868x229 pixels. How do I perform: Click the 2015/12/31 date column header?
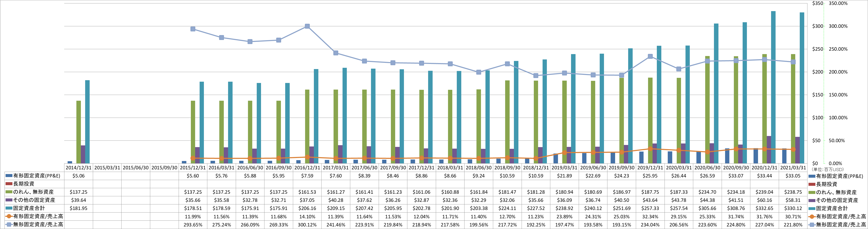coord(193,167)
